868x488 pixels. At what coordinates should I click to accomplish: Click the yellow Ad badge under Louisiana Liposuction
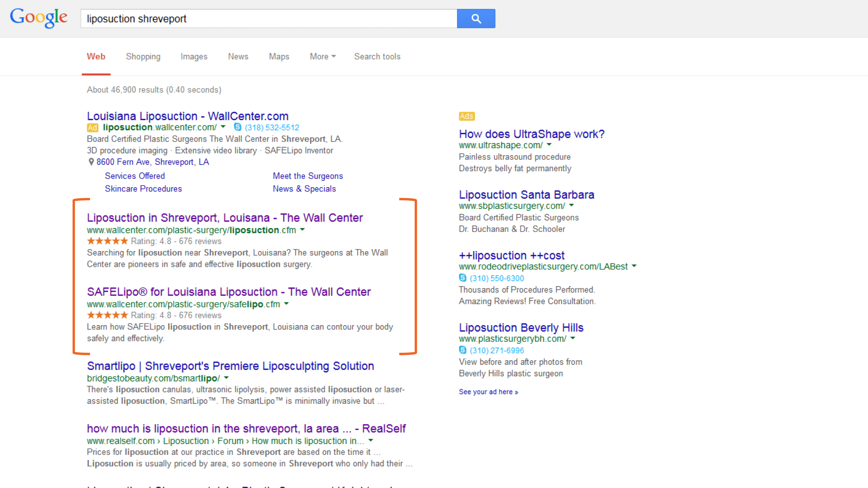click(x=92, y=128)
